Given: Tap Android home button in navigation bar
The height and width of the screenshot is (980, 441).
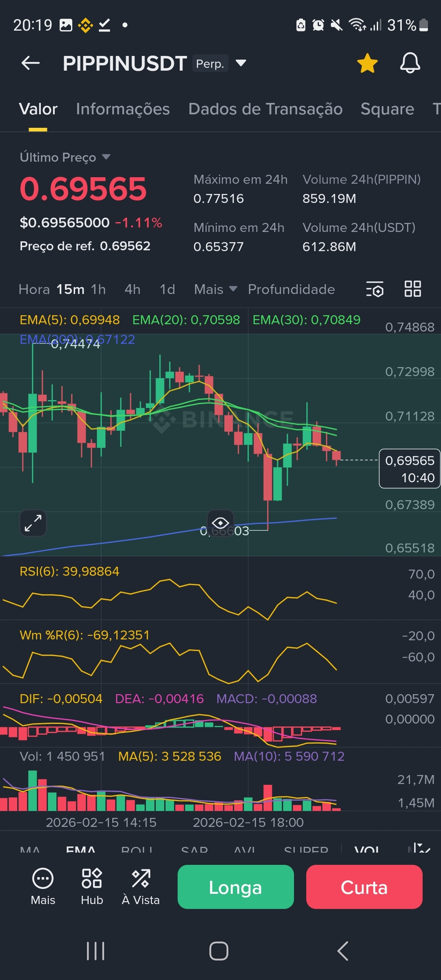Looking at the screenshot, I should pyautogui.click(x=219, y=951).
